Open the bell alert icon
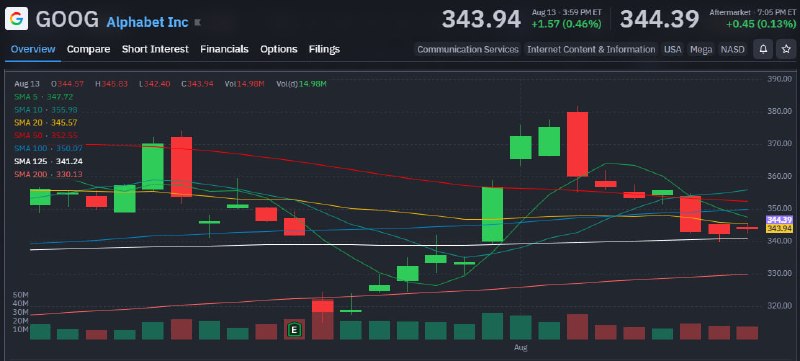The width and height of the screenshot is (800, 361). click(763, 49)
